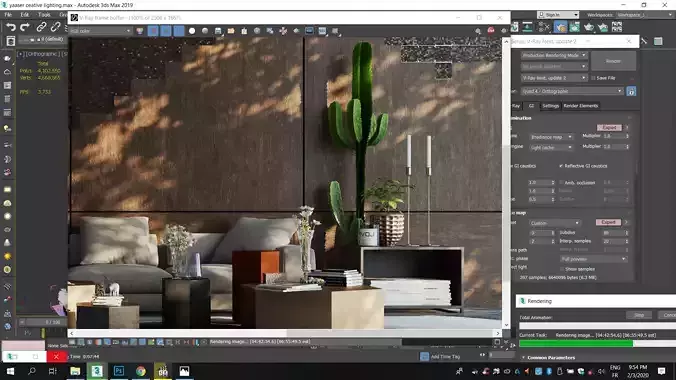Image resolution: width=676 pixels, height=380 pixels.
Task: Click the Interp. samples value field
Action: click(615, 242)
